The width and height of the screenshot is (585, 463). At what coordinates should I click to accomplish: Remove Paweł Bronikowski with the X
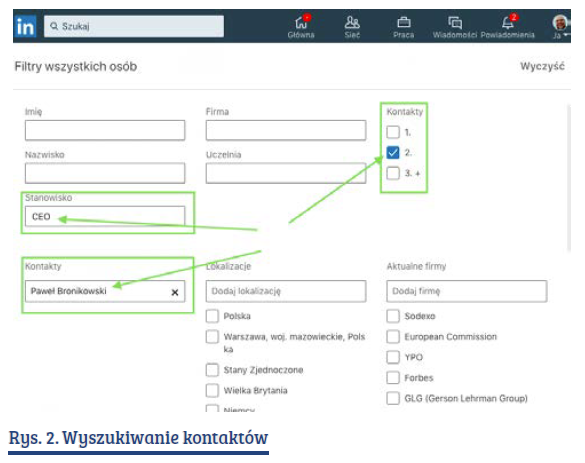(175, 292)
